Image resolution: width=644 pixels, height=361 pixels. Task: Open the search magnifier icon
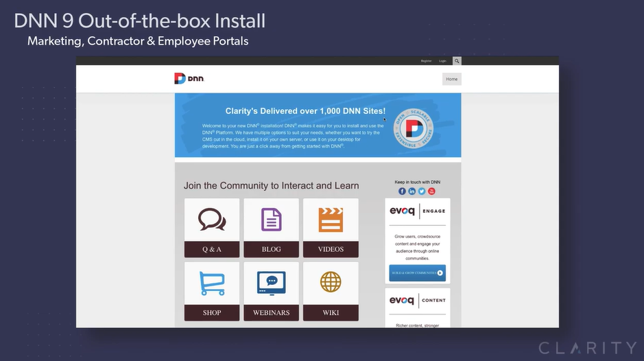coord(457,61)
